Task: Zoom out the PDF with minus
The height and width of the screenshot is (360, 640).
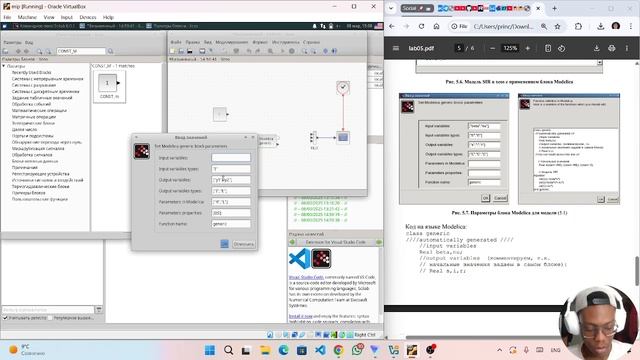Action: tap(492, 48)
